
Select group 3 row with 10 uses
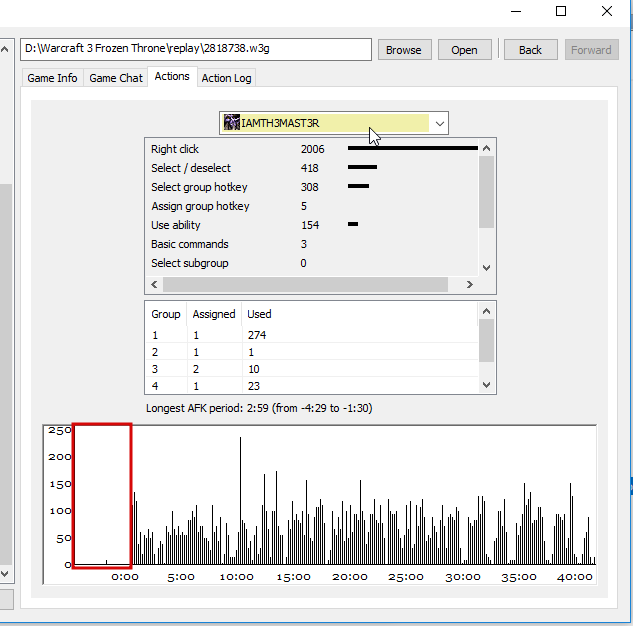click(x=312, y=369)
